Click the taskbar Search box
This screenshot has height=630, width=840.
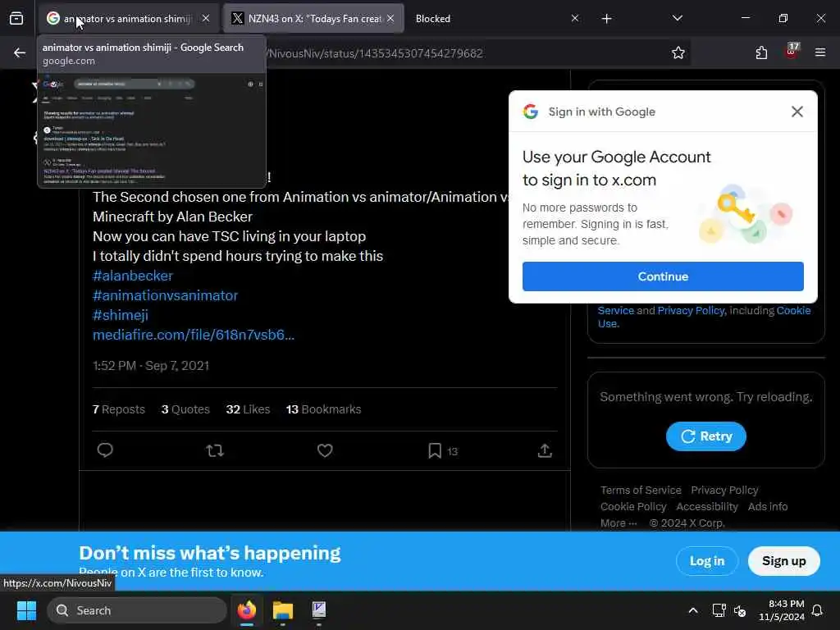pos(137,610)
